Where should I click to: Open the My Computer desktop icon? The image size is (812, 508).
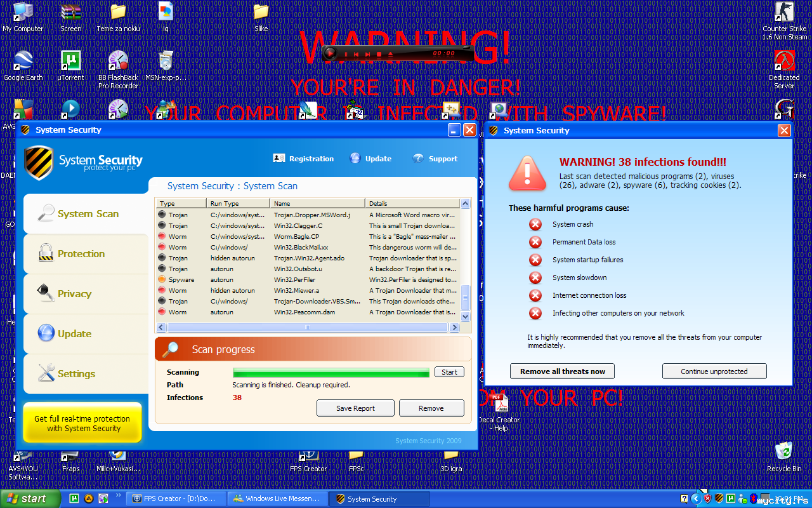(23, 17)
